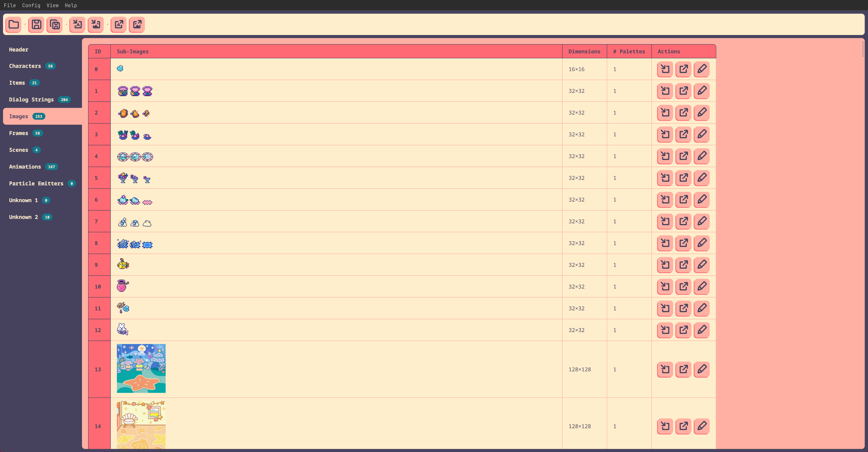The image size is (868, 452).
Task: Export images using the toolbar picture-export icon
Action: [137, 24]
